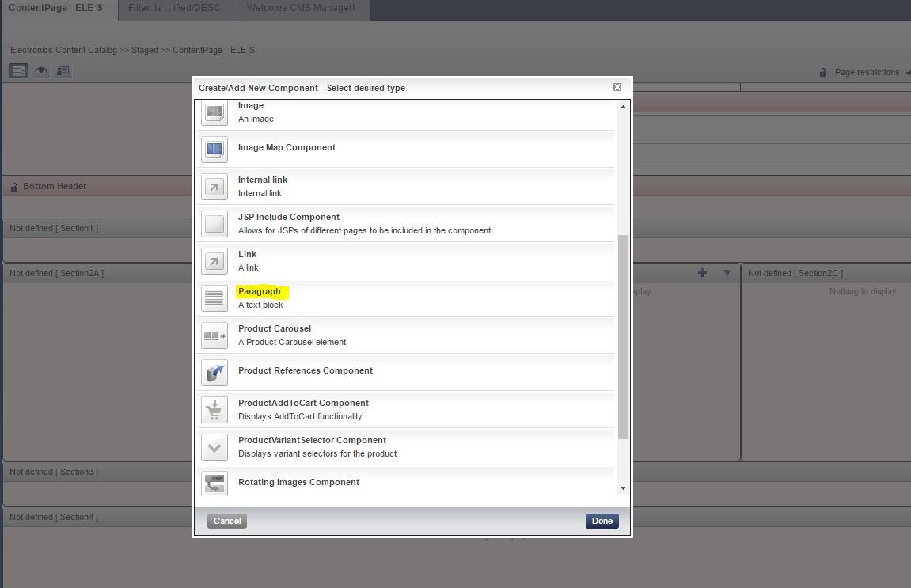
Task: Open the dropdown arrow next to Section2B
Action: [727, 271]
